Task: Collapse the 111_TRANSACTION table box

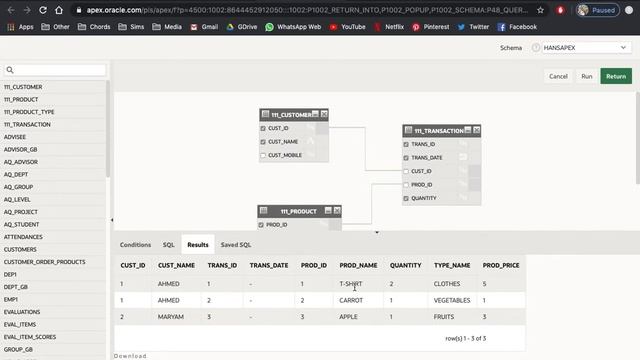Action: point(468,130)
